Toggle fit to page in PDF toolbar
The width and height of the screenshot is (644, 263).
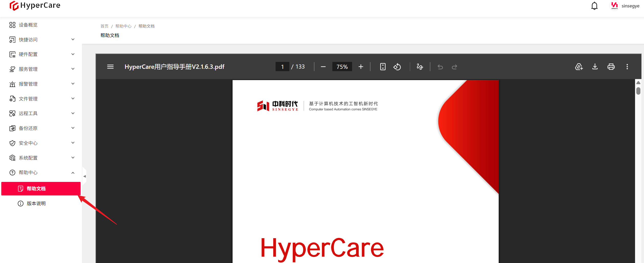(x=383, y=67)
